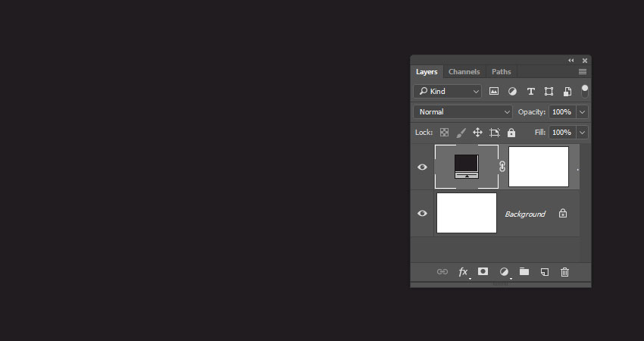The height and width of the screenshot is (341, 644).
Task: Add a layer mask
Action: 483,272
